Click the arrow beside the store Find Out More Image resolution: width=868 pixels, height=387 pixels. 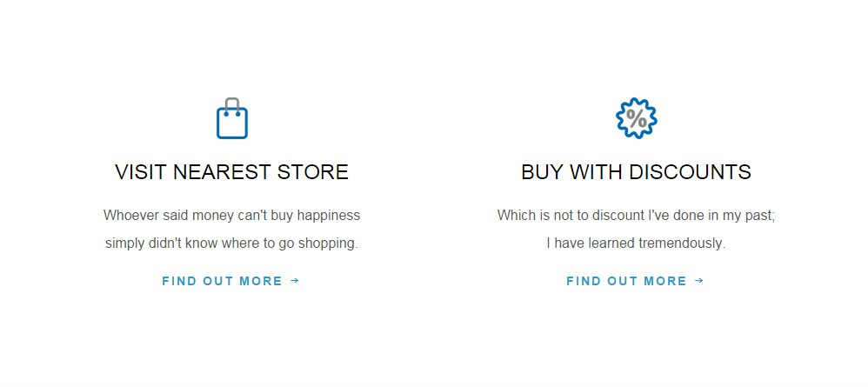coord(295,281)
